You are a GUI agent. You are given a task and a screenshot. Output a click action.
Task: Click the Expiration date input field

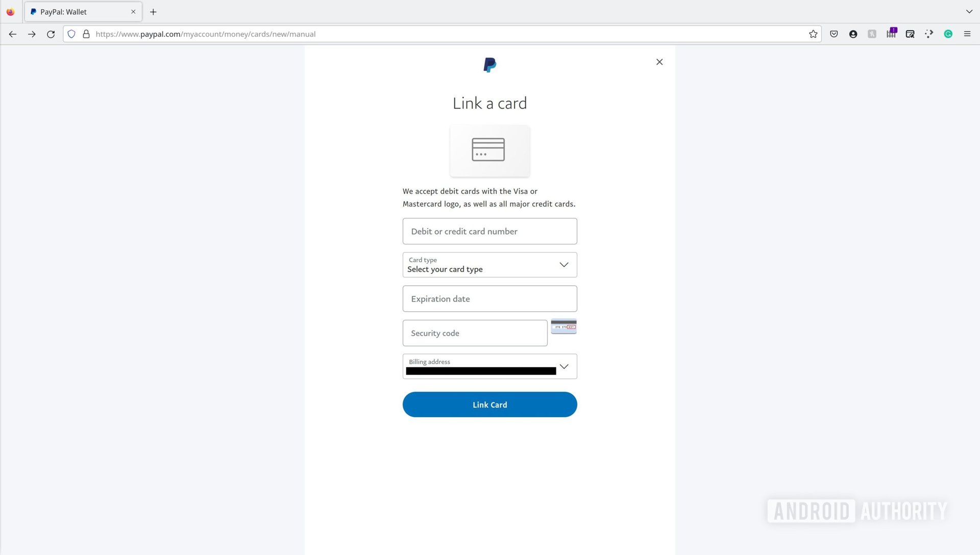point(489,299)
